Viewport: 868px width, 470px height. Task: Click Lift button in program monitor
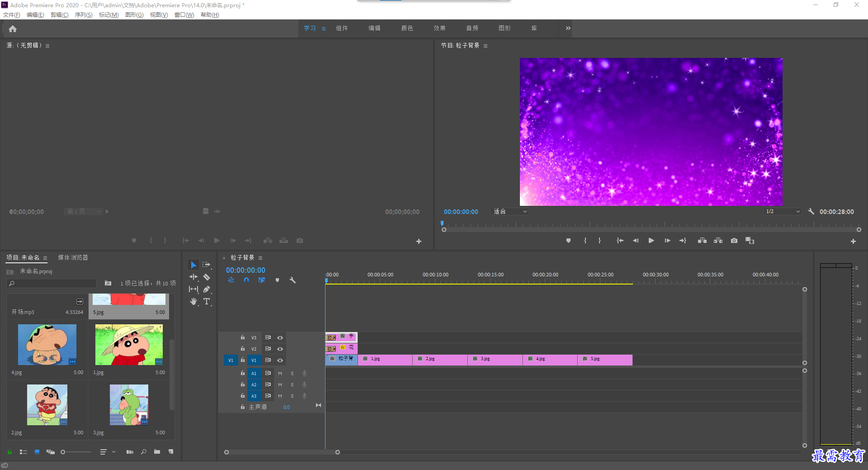pyautogui.click(x=702, y=241)
